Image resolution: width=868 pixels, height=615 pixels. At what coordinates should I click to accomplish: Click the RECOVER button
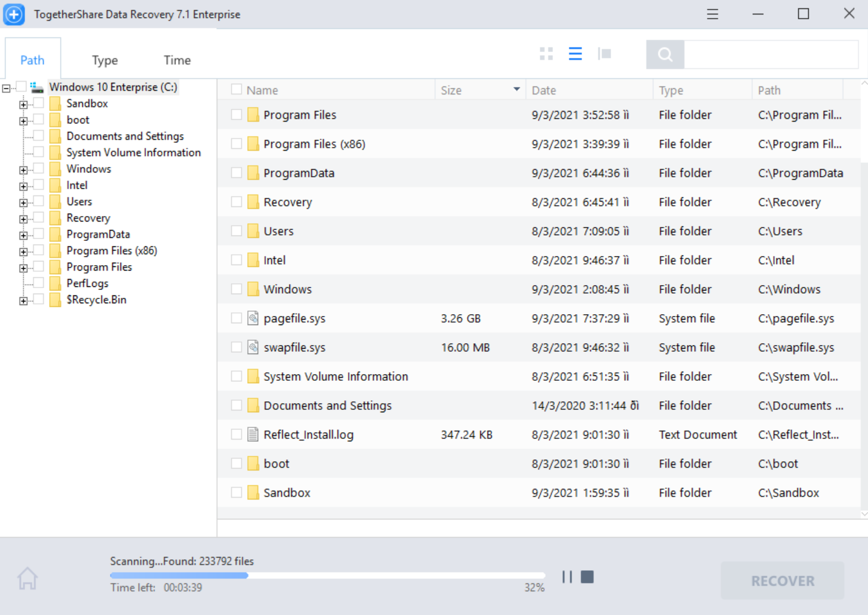tap(783, 580)
